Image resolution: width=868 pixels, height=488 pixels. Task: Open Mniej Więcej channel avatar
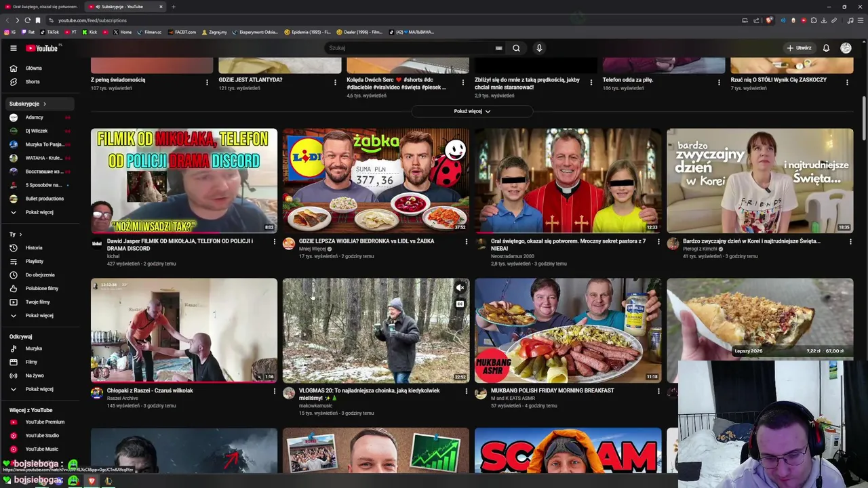[289, 244]
